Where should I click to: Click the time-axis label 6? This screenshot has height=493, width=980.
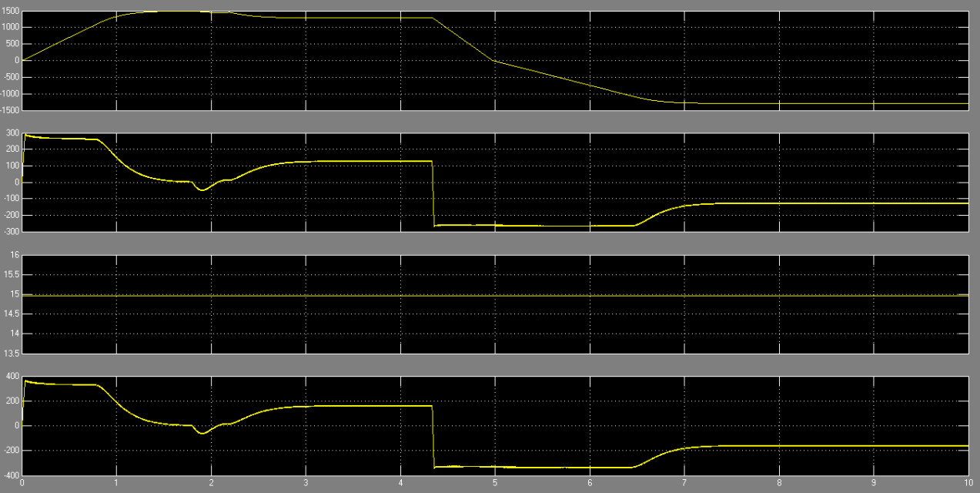(590, 483)
